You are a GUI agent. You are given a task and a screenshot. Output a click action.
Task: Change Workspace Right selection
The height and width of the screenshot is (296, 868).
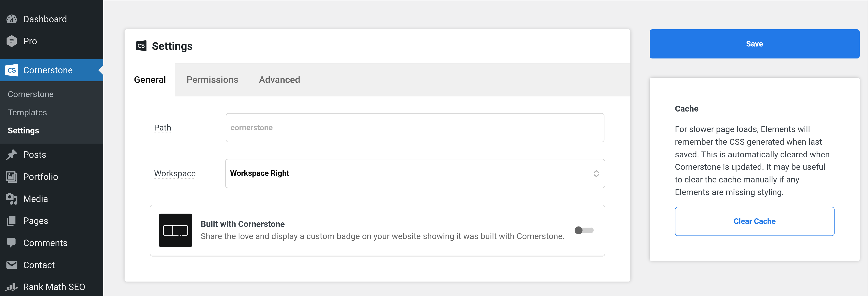415,173
